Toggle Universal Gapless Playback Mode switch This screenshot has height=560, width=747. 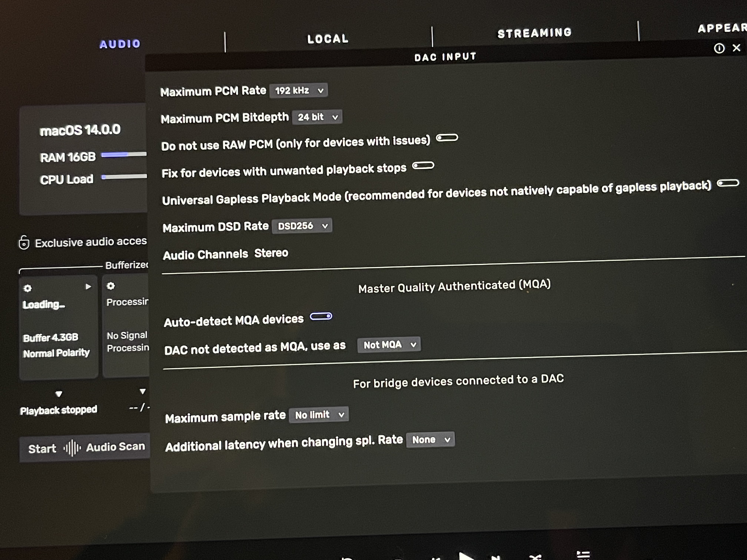[x=728, y=183]
